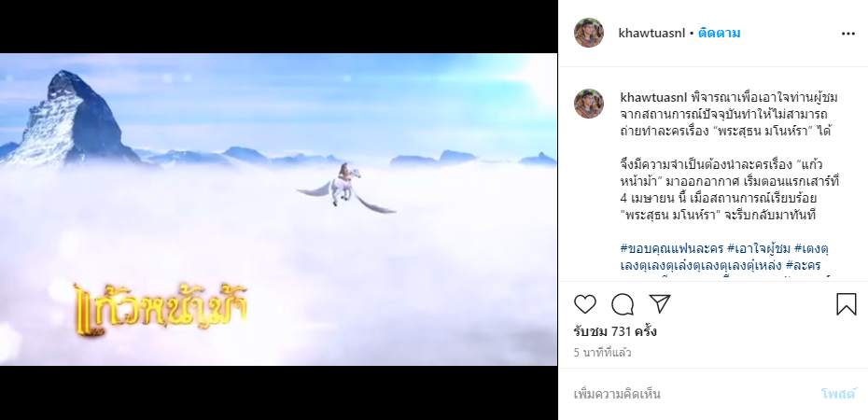Open the '5 นาทีที่แล้ว' timestamp
The height and width of the screenshot is (420, 868).
602,353
